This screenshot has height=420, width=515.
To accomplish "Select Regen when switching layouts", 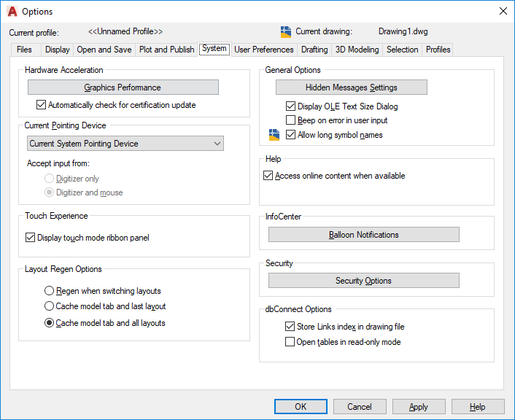I will tap(50, 291).
